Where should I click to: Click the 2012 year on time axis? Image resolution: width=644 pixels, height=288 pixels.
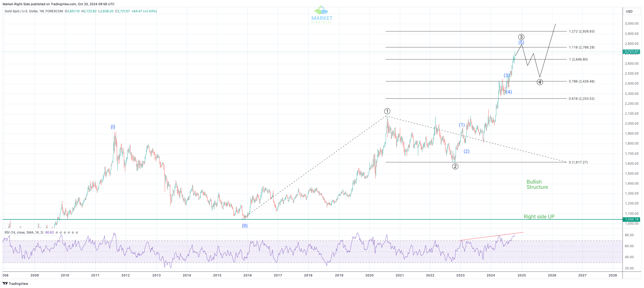click(126, 275)
